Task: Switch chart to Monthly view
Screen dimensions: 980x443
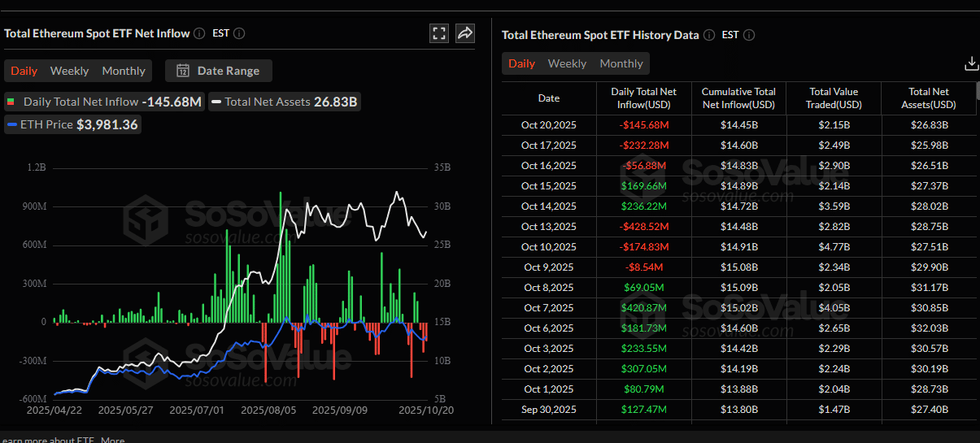Action: click(124, 71)
